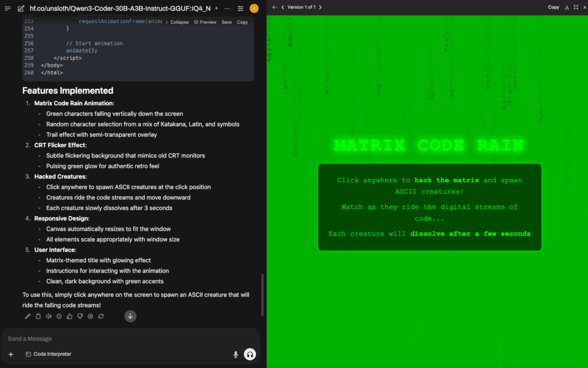Image resolution: width=588 pixels, height=368 pixels.
Task: Toggle the Code Interpreter option
Action: [48, 354]
